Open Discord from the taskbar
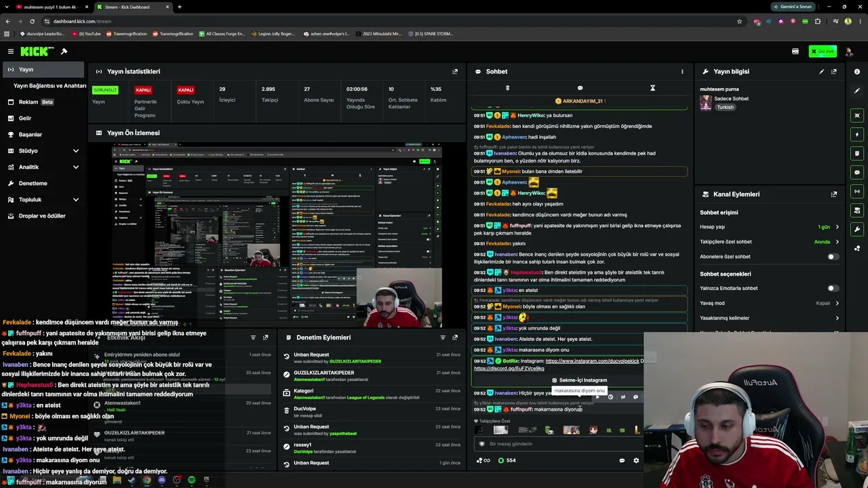Image resolution: width=868 pixels, height=488 pixels. pos(161,481)
